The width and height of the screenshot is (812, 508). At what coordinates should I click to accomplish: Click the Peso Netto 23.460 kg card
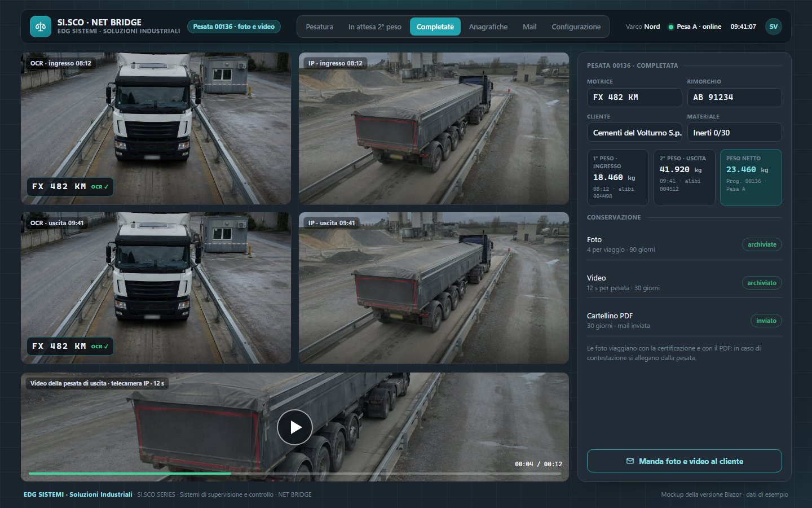pyautogui.click(x=751, y=177)
